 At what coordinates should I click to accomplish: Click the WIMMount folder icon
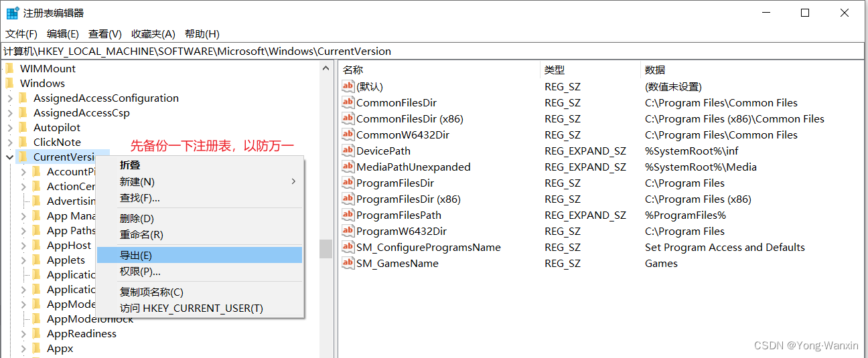[x=9, y=68]
